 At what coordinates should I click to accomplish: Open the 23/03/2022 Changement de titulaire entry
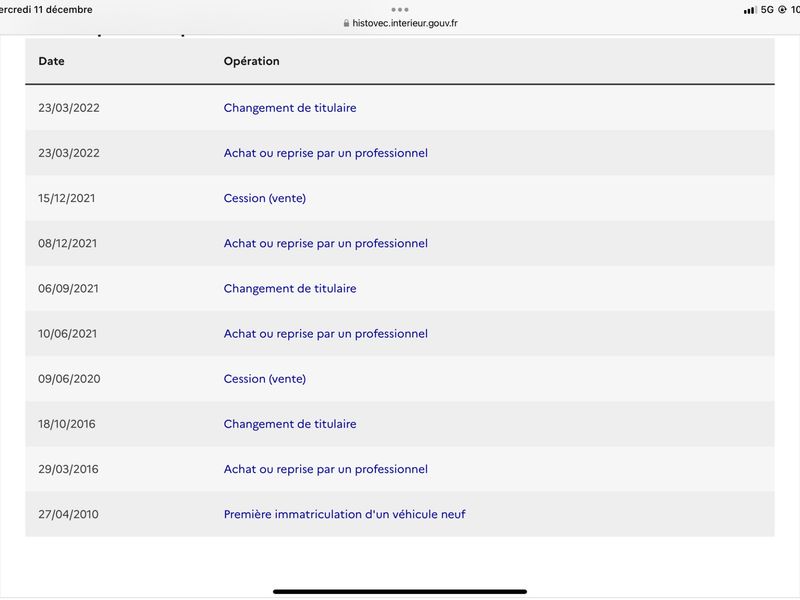[x=290, y=108]
